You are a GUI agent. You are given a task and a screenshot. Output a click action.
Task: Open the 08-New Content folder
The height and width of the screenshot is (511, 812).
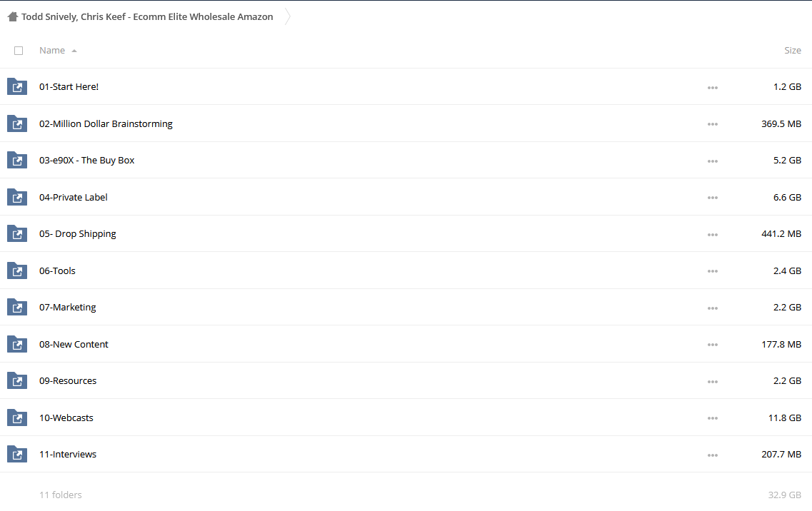(x=74, y=344)
